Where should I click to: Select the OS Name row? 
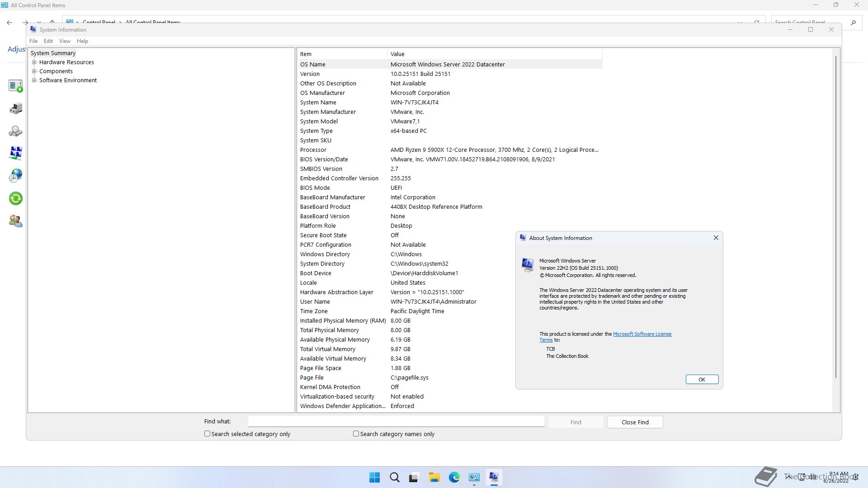[450, 64]
